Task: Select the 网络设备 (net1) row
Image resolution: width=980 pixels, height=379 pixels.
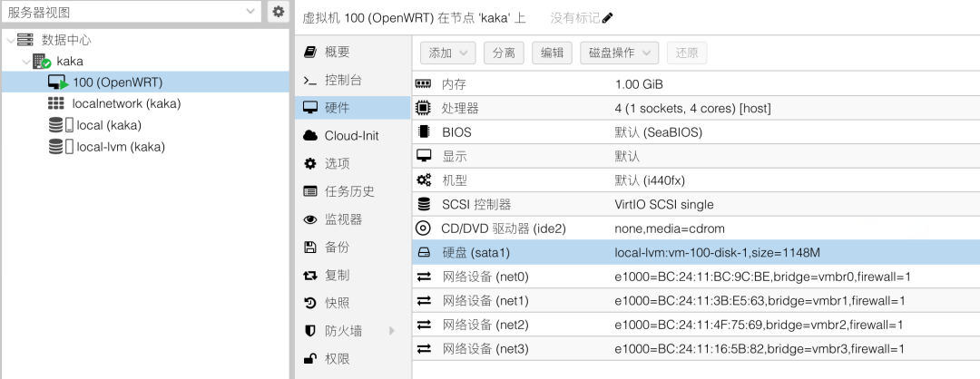Action: click(x=696, y=301)
